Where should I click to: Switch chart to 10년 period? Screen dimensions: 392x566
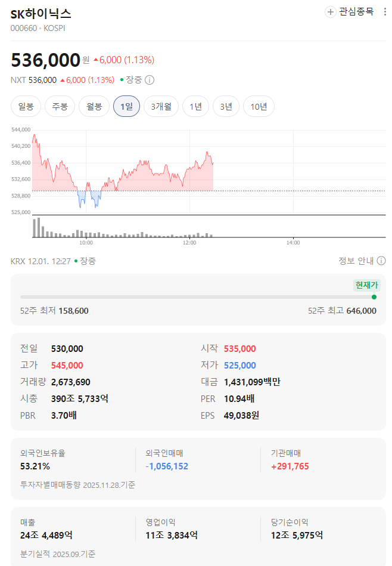[x=259, y=107]
